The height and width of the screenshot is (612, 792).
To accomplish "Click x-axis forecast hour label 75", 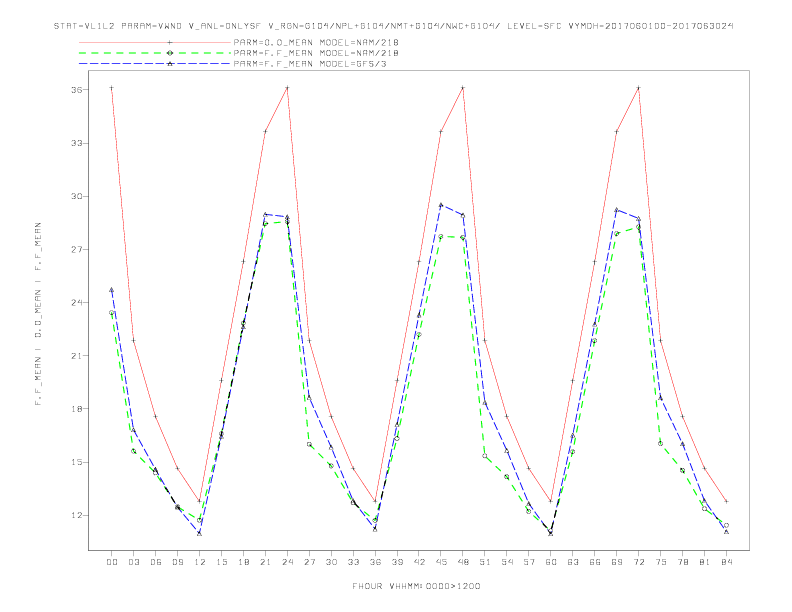I will [661, 562].
